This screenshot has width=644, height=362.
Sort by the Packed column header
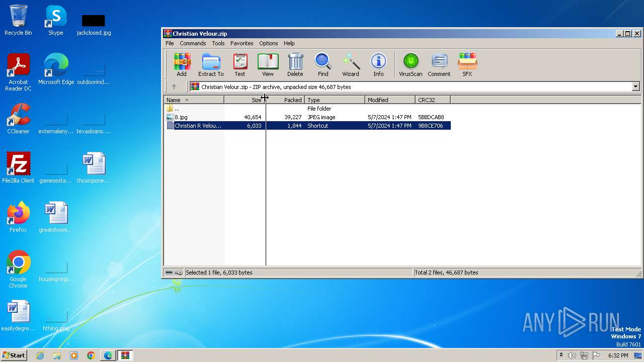click(285, 100)
